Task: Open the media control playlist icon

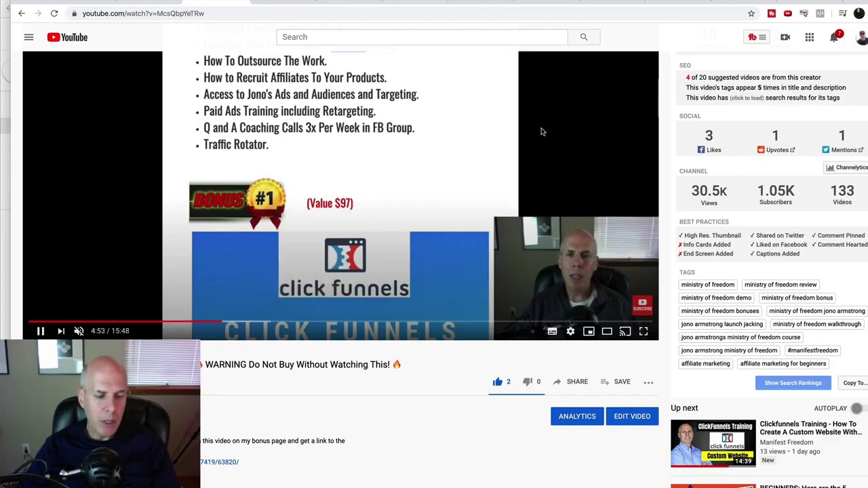Action: coord(842,13)
